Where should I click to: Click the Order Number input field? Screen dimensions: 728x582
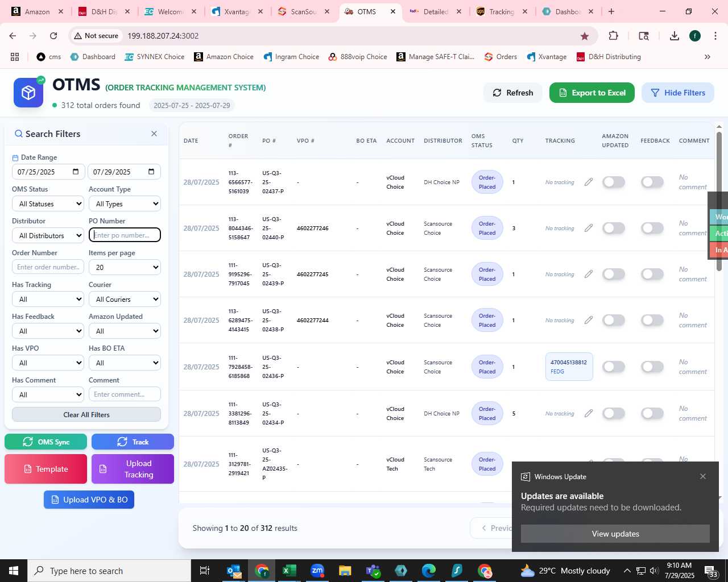pyautogui.click(x=48, y=267)
